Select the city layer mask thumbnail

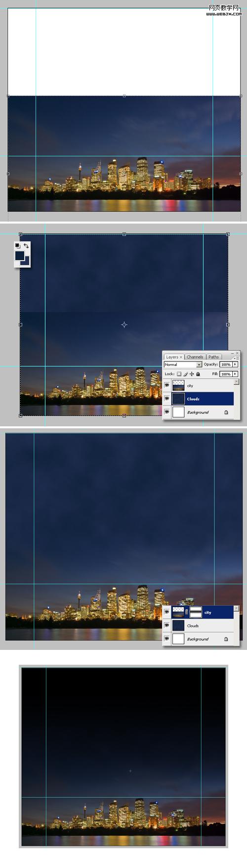(x=196, y=612)
